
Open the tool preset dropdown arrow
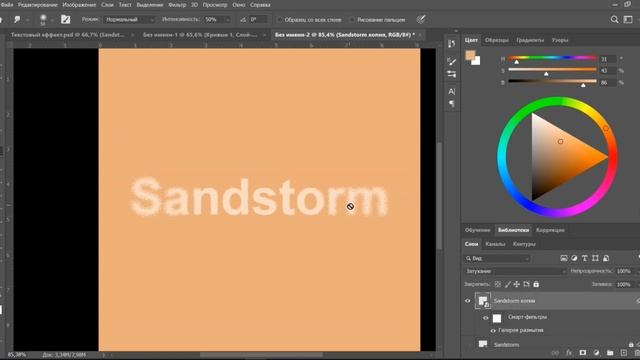click(27, 20)
